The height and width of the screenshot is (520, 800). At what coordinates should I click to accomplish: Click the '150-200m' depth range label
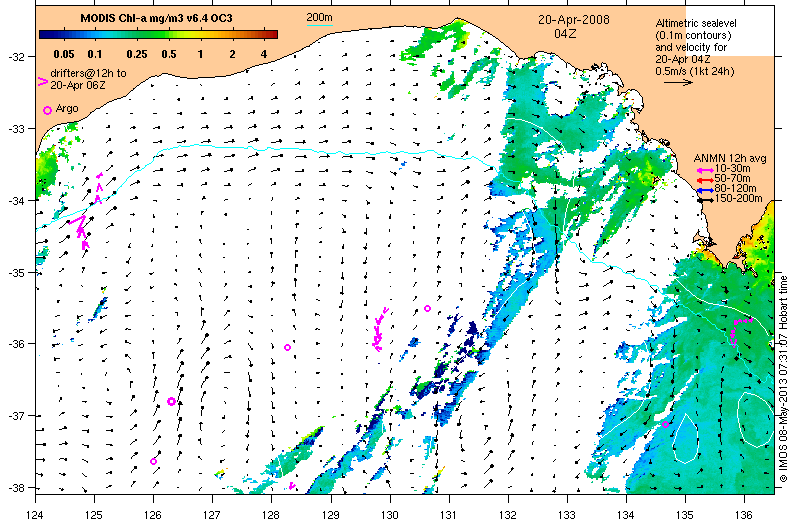(x=739, y=199)
